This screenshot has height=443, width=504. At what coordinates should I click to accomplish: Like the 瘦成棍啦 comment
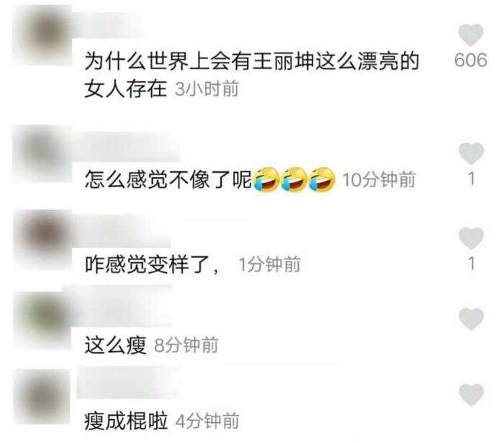click(x=471, y=395)
